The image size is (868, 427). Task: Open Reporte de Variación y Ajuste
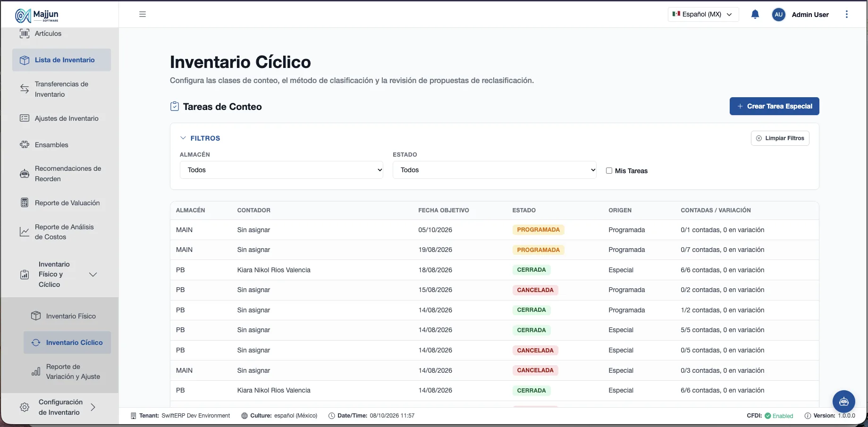pyautogui.click(x=73, y=371)
